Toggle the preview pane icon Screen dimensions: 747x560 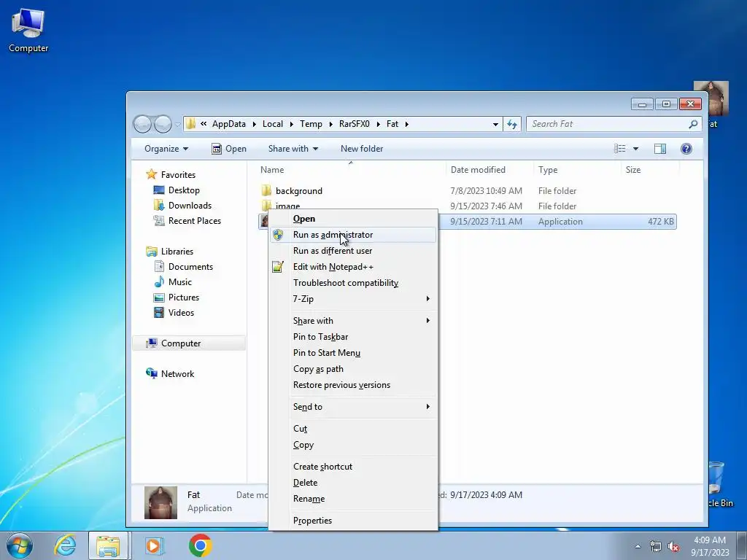coord(659,149)
